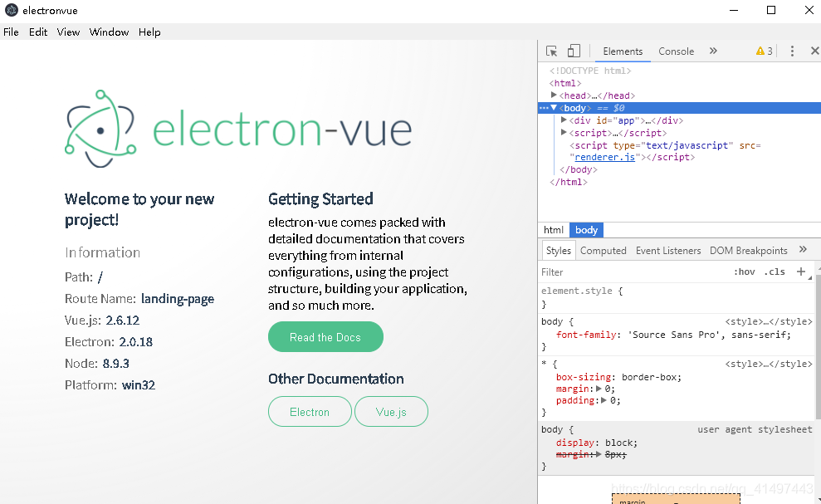Viewport: 821px width, 504px height.
Task: Expand the head element node
Action: click(554, 95)
